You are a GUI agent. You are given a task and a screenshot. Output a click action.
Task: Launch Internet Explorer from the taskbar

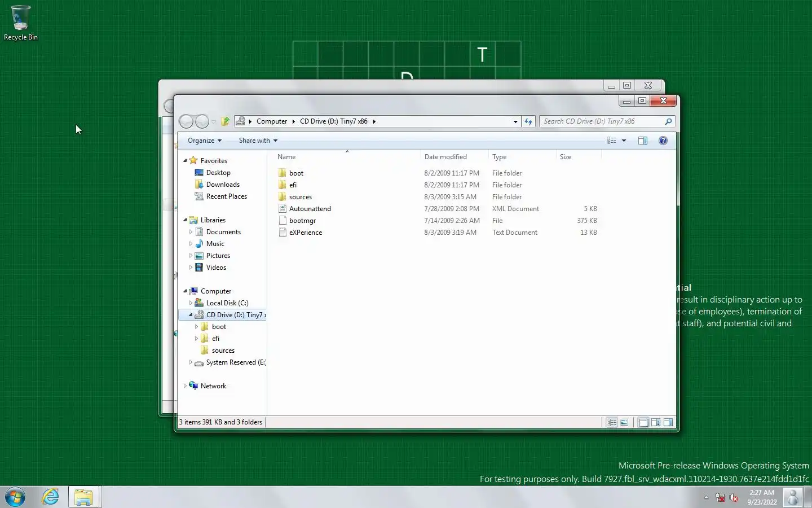pos(50,497)
